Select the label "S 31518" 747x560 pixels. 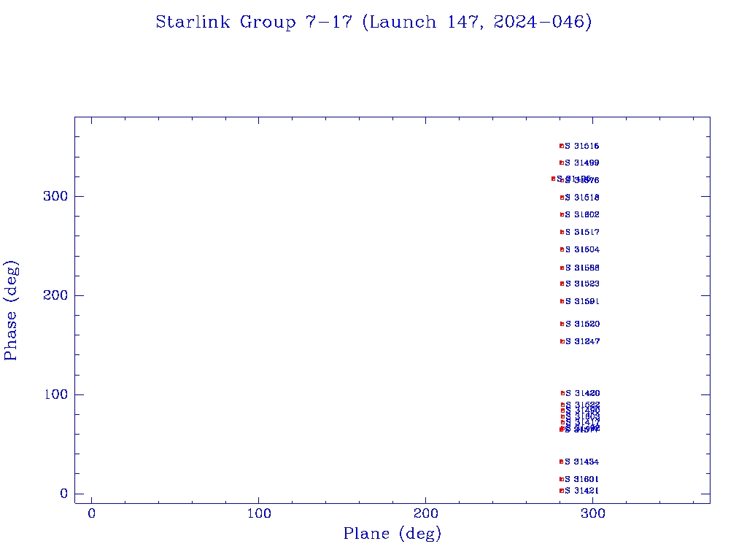[x=582, y=198]
